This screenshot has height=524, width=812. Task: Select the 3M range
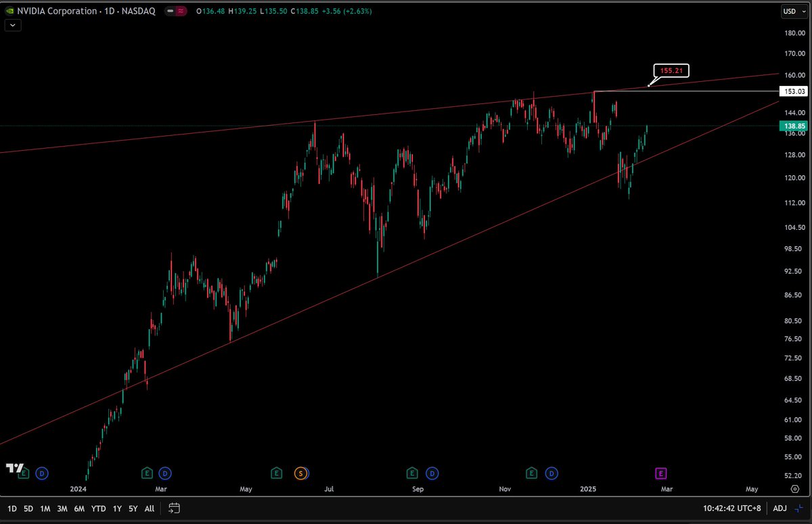[62, 508]
